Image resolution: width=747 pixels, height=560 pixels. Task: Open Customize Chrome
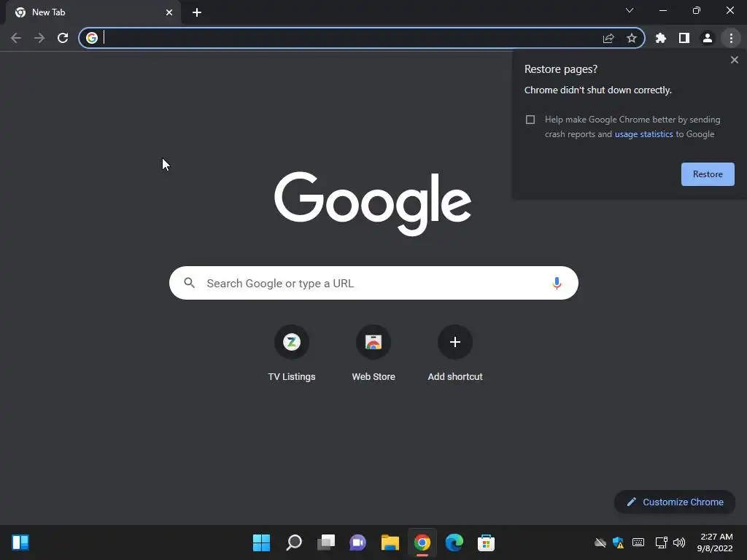[675, 502]
